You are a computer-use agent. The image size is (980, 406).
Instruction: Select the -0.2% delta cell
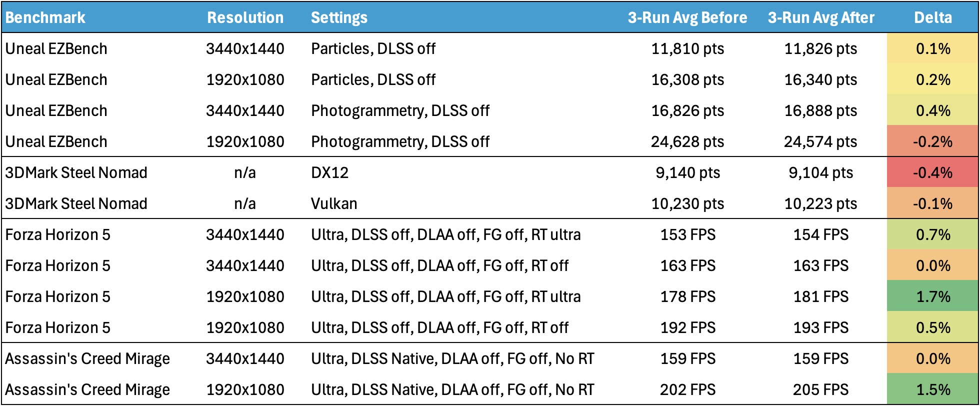click(x=932, y=141)
